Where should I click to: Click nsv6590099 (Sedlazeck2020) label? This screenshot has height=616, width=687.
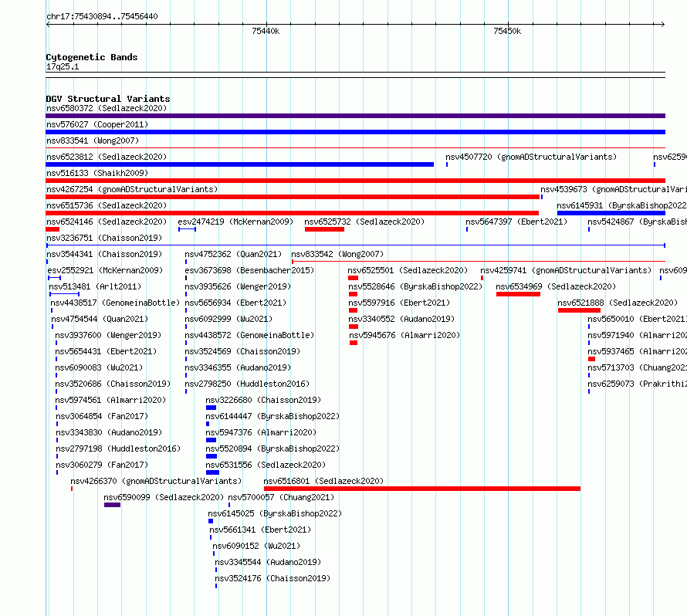click(x=164, y=497)
